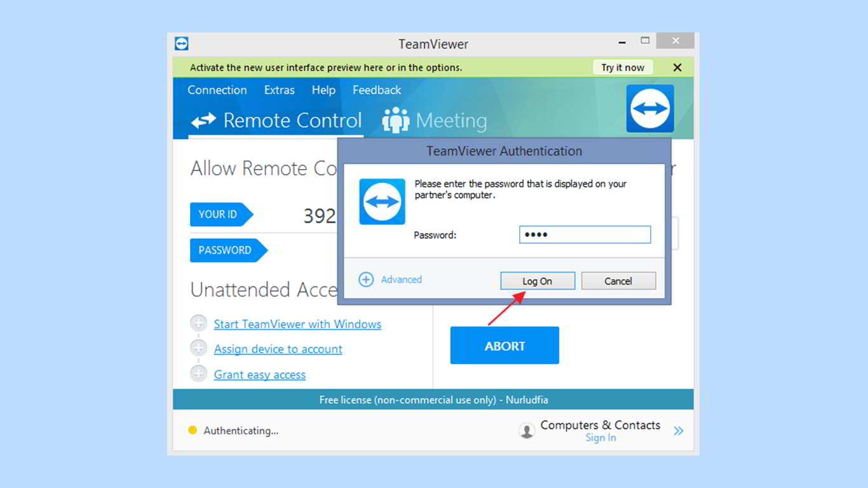The width and height of the screenshot is (868, 488).
Task: Click the Try it now banner button
Action: click(622, 67)
